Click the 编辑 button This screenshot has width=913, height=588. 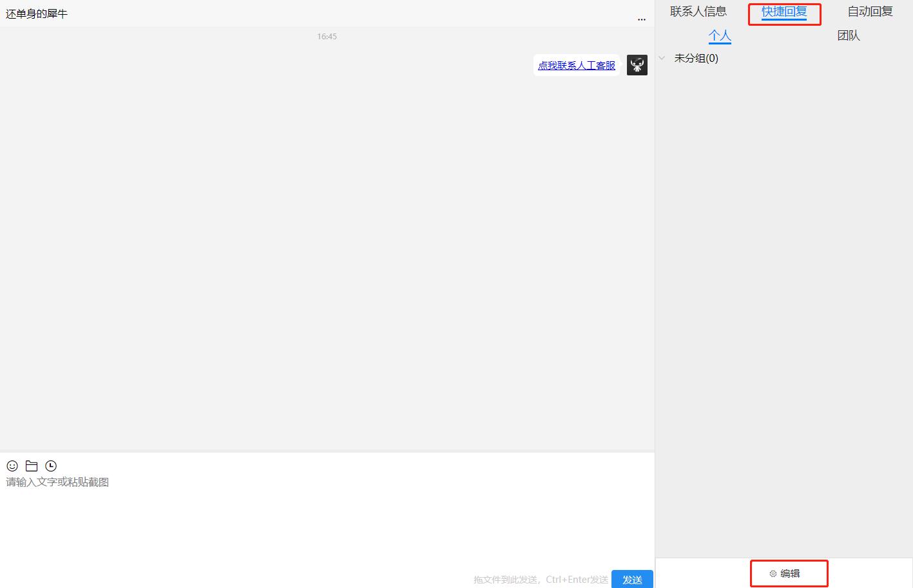pyautogui.click(x=785, y=574)
